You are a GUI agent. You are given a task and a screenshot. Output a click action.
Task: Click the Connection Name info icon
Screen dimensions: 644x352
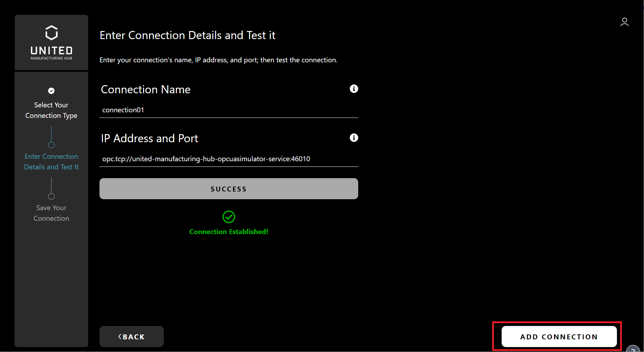[354, 89]
